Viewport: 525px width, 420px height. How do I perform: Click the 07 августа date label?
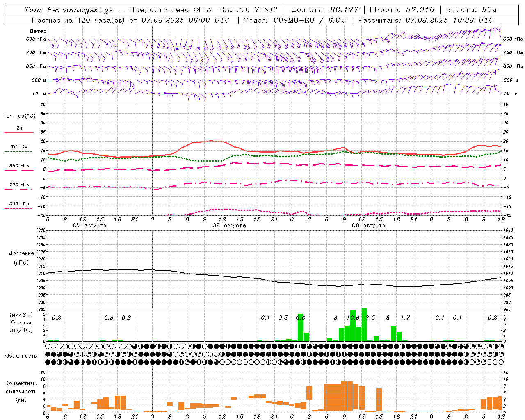[x=90, y=226]
